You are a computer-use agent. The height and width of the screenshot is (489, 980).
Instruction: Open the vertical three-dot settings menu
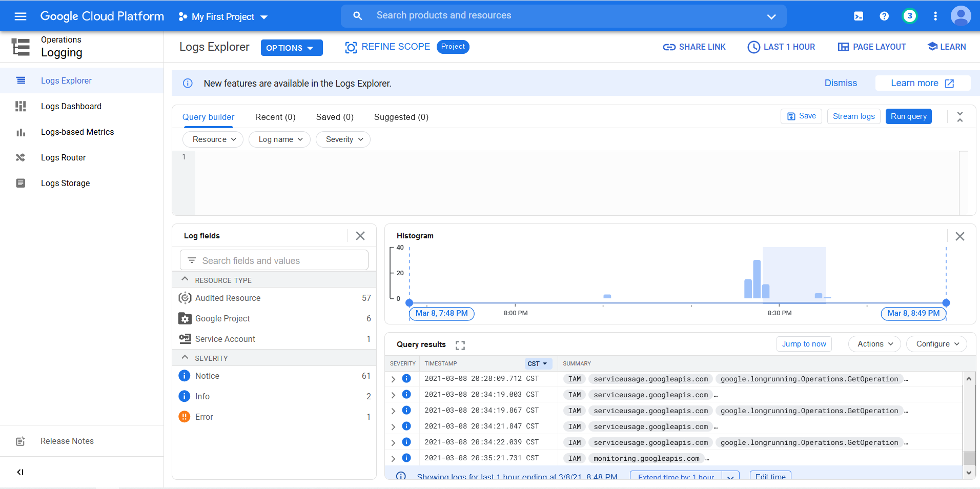click(x=935, y=16)
